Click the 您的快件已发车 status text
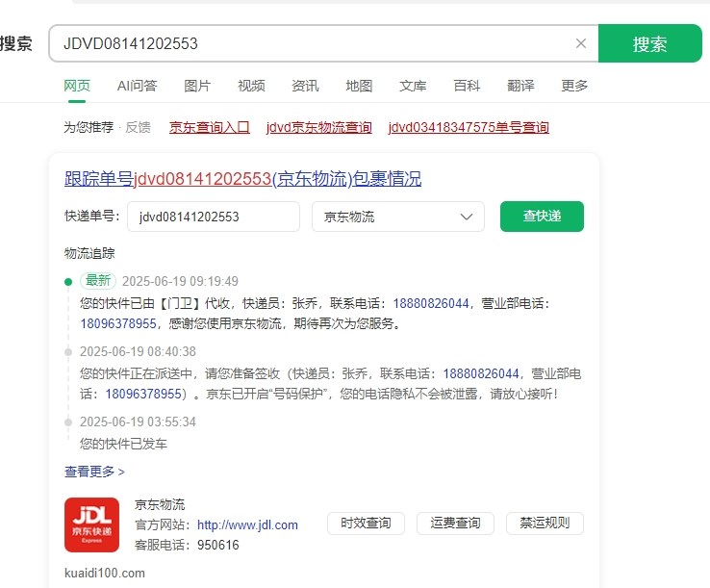Screen dimensions: 710x588 (x=123, y=444)
